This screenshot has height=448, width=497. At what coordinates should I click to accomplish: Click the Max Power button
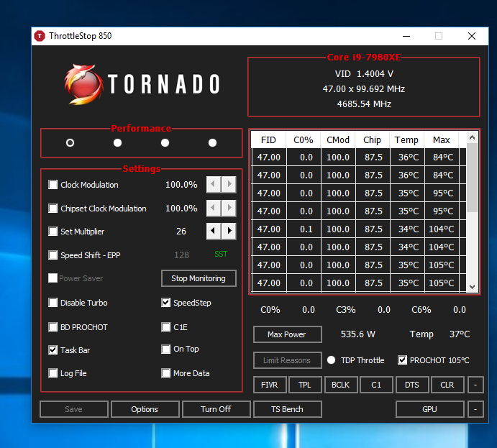click(287, 334)
